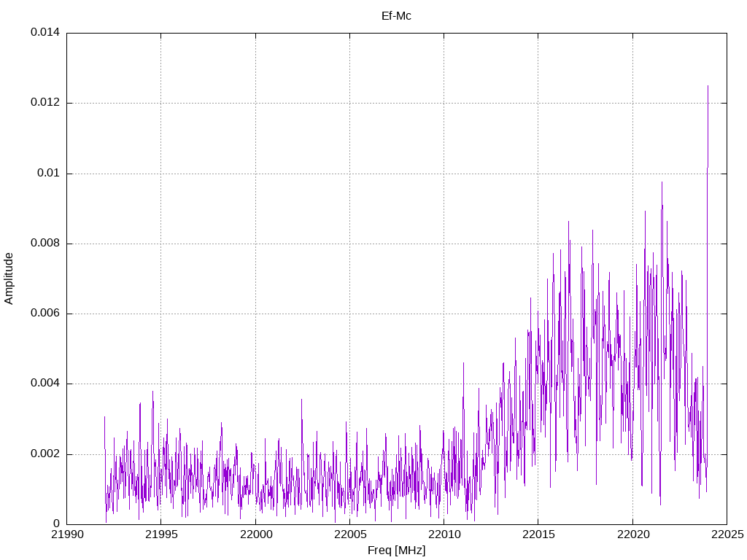
Task: Click the Freq [MHz] x-axis label
Action: (x=396, y=551)
